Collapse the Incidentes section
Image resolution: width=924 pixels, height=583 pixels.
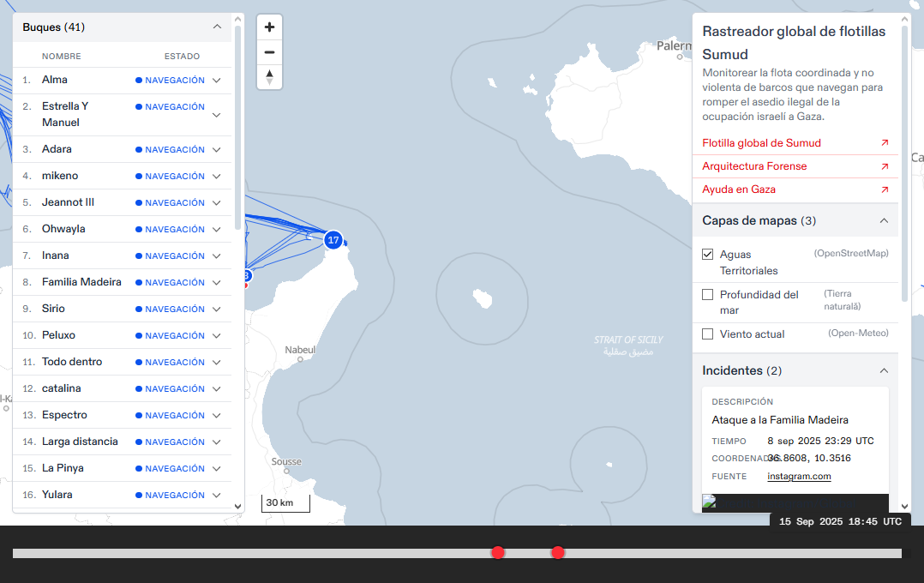click(884, 371)
